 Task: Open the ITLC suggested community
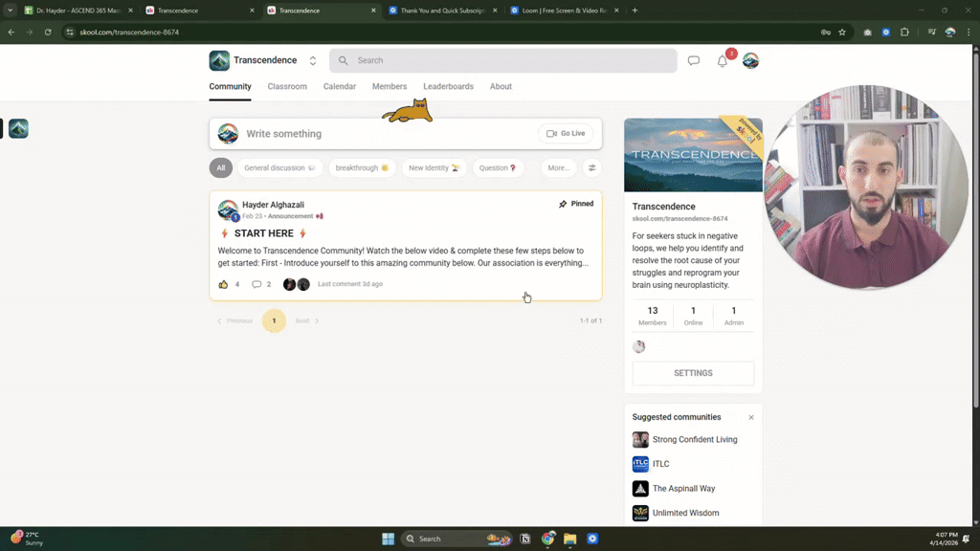pos(651,464)
